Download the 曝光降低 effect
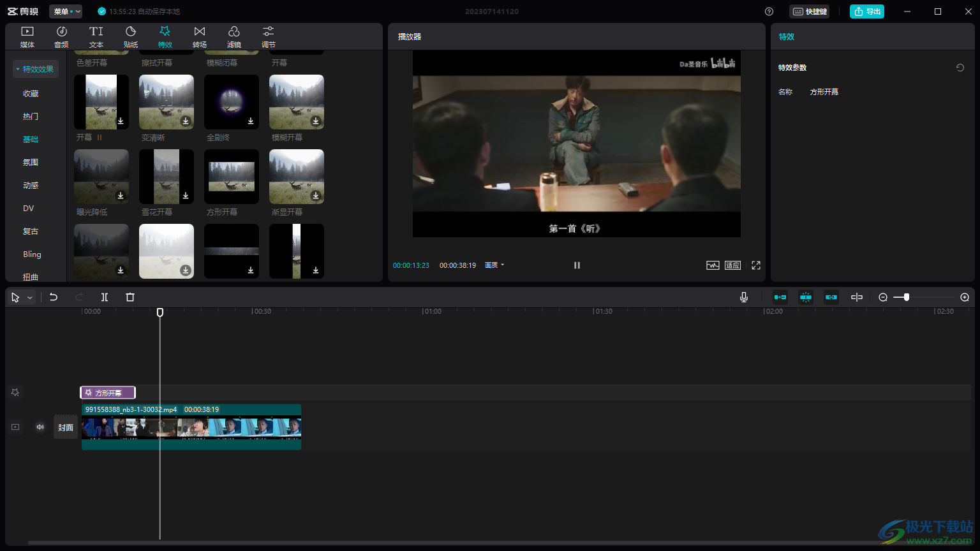980x551 pixels. click(121, 196)
